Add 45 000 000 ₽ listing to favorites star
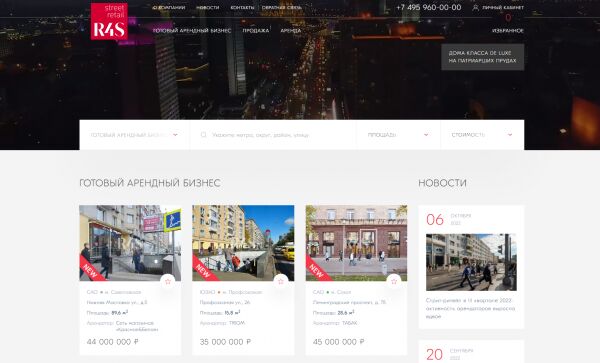The image size is (600, 363). pyautogui.click(x=394, y=282)
